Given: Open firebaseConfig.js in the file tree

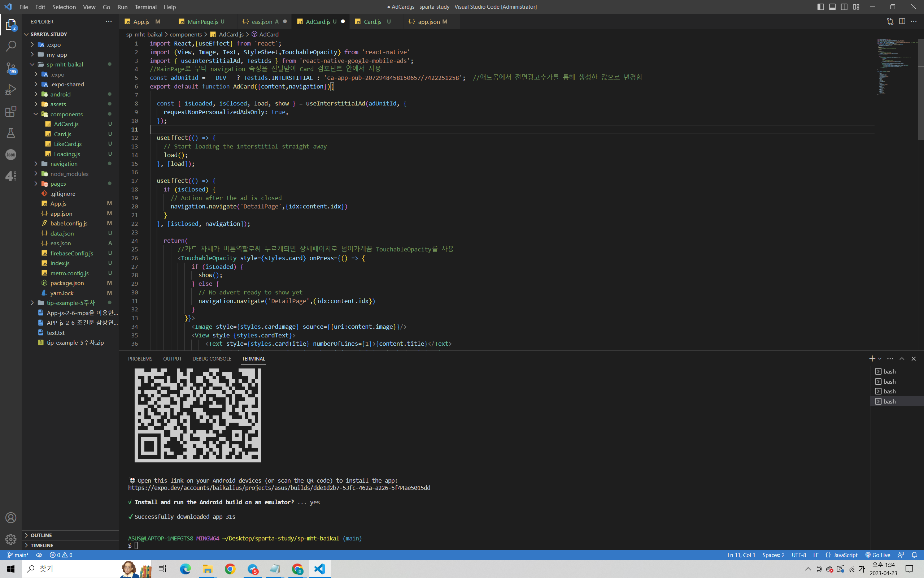Looking at the screenshot, I should 71,254.
